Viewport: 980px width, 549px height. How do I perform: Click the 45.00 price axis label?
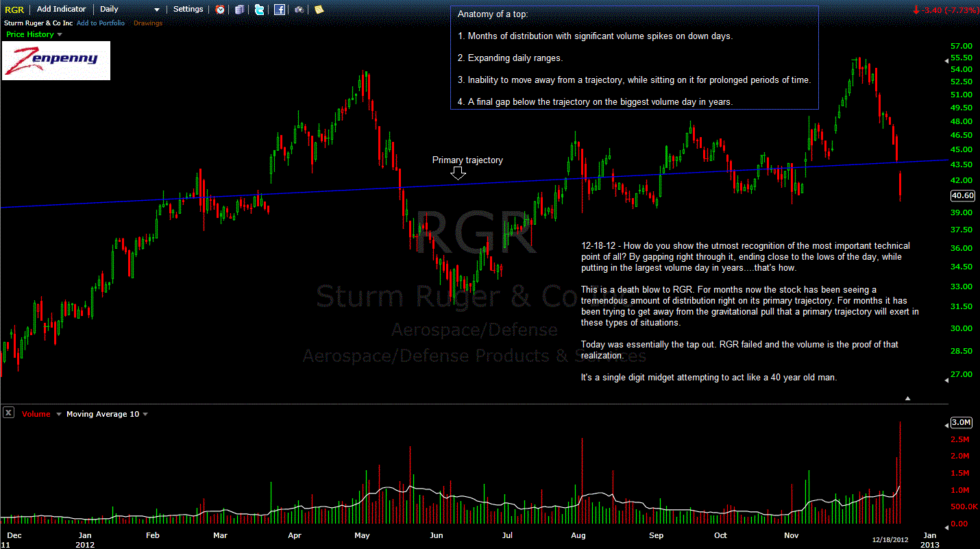coord(961,150)
